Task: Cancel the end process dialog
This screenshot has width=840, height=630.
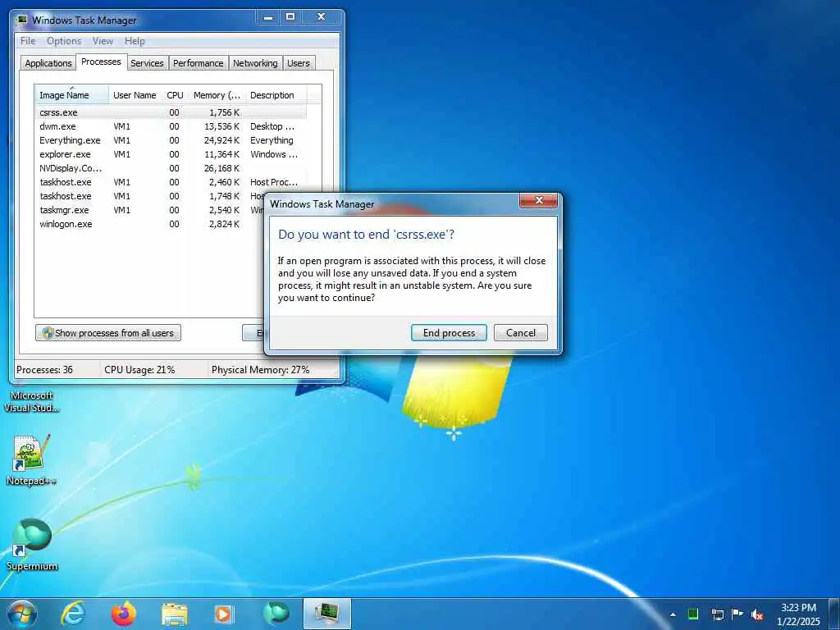Action: [521, 333]
